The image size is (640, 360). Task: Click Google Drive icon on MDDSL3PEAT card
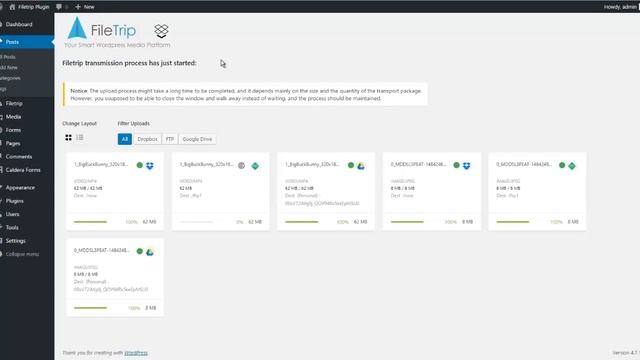point(150,252)
